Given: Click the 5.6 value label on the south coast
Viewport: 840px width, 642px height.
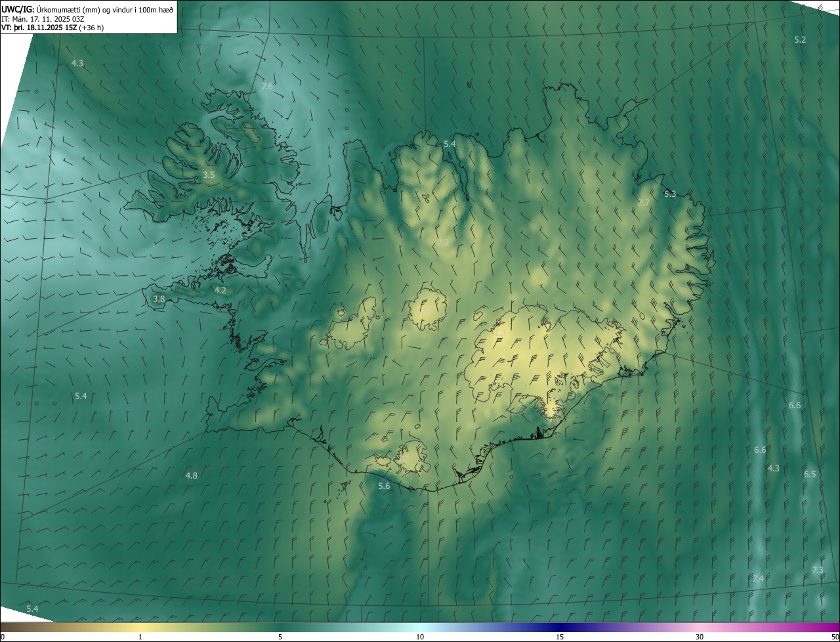Looking at the screenshot, I should click(x=385, y=486).
